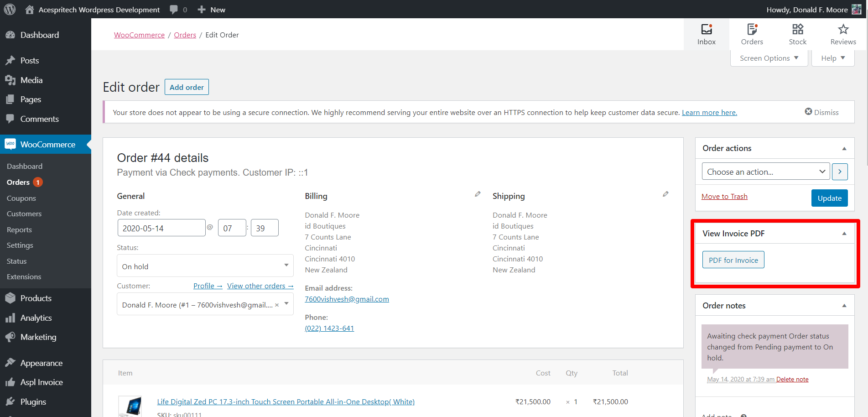The image size is (868, 417).
Task: Open the Screen Options dropdown
Action: pos(769,58)
